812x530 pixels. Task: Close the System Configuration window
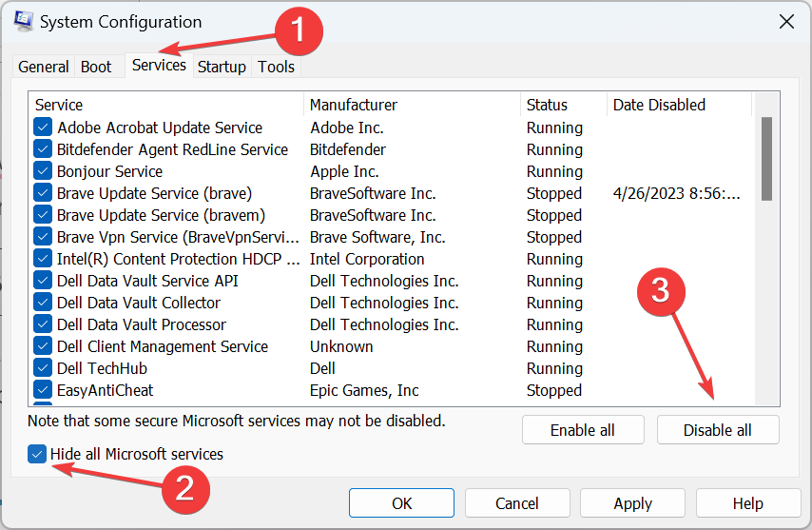coord(786,22)
